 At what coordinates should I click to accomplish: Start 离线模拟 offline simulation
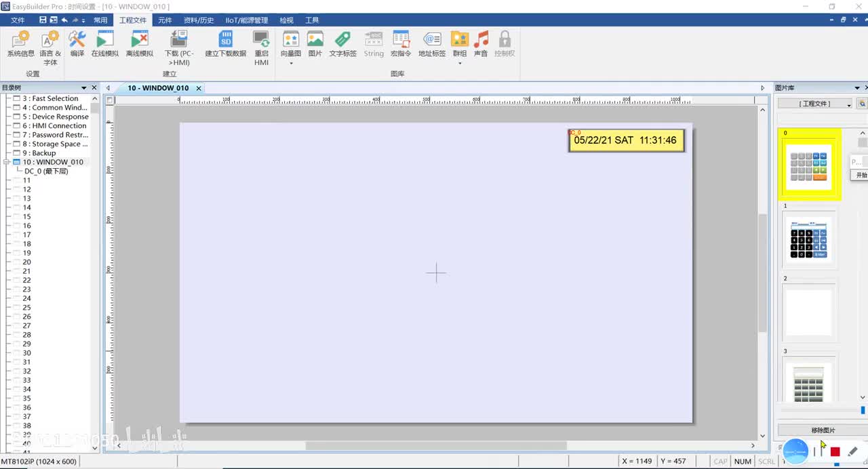pyautogui.click(x=140, y=44)
